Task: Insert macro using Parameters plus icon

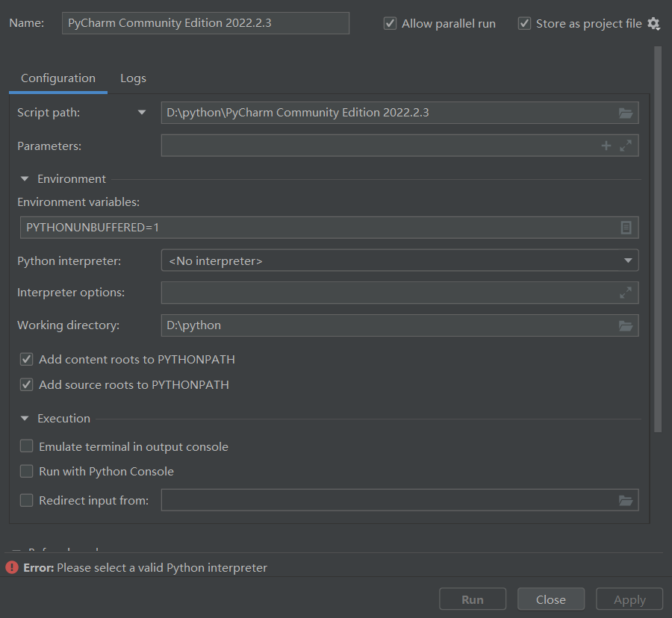Action: pos(606,146)
